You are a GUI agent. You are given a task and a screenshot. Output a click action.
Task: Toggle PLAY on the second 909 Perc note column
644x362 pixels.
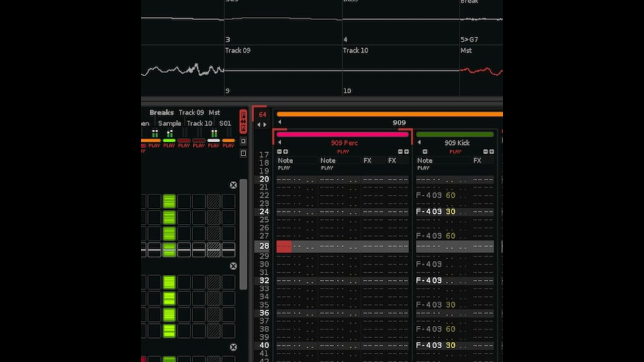(327, 168)
